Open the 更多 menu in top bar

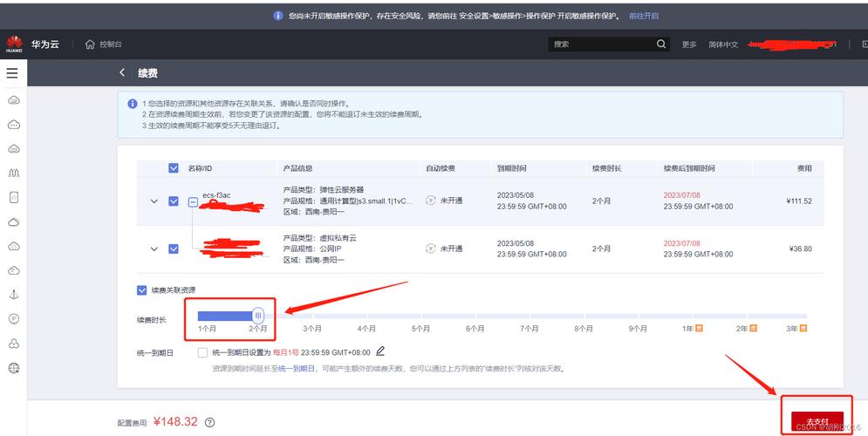689,44
